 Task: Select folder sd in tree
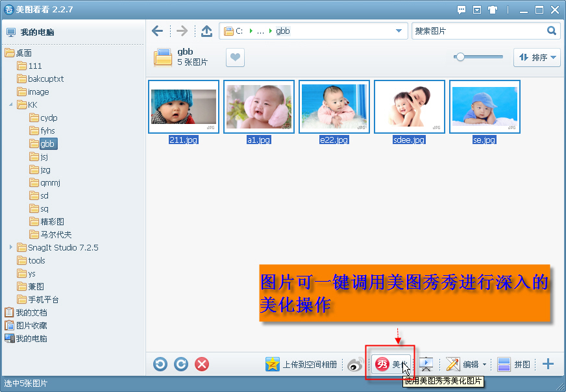[39, 196]
